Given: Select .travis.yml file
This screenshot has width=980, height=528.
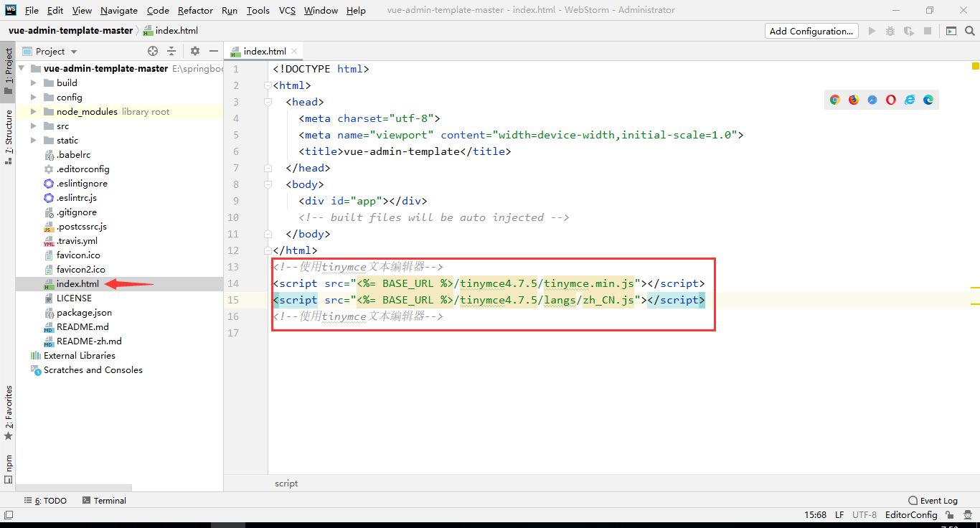Looking at the screenshot, I should pyautogui.click(x=77, y=240).
